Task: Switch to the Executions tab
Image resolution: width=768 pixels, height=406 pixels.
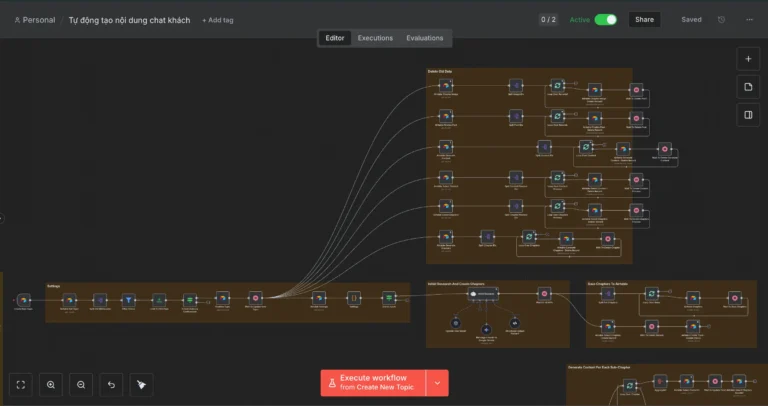Action: tap(375, 38)
